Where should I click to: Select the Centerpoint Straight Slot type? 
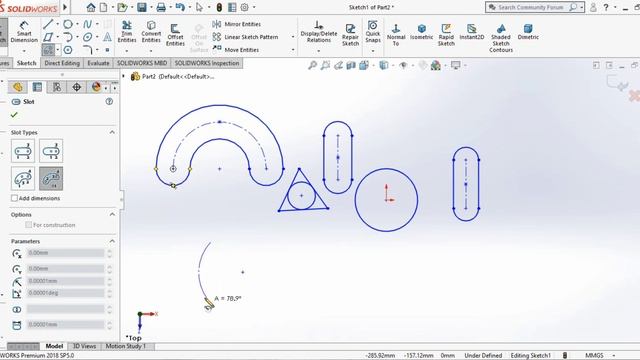click(51, 151)
